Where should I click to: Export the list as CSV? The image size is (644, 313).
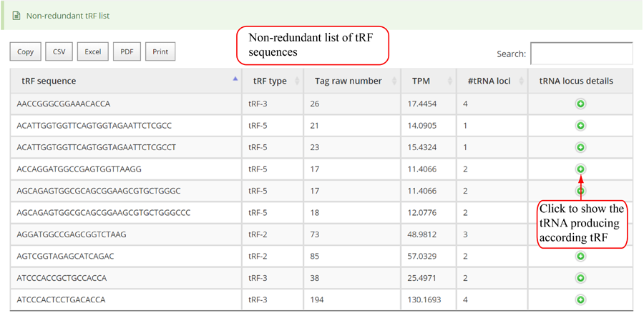pyautogui.click(x=59, y=51)
